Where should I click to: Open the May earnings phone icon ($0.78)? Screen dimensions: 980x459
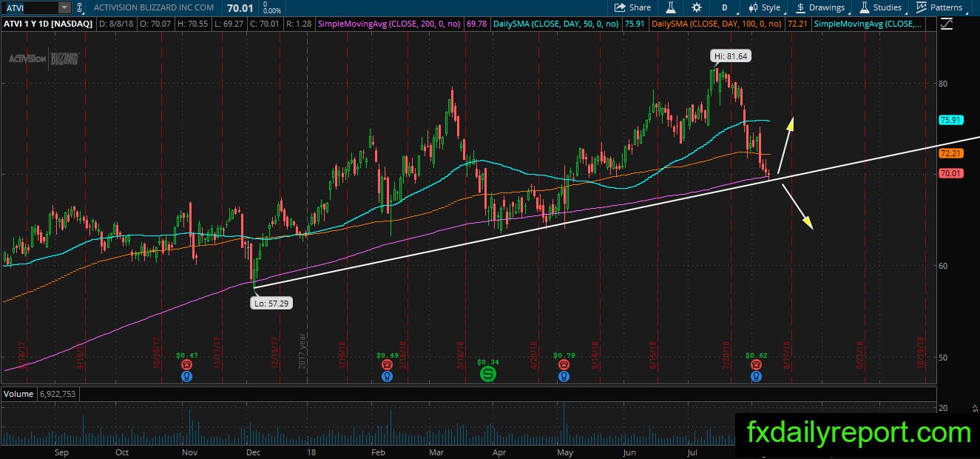click(564, 365)
